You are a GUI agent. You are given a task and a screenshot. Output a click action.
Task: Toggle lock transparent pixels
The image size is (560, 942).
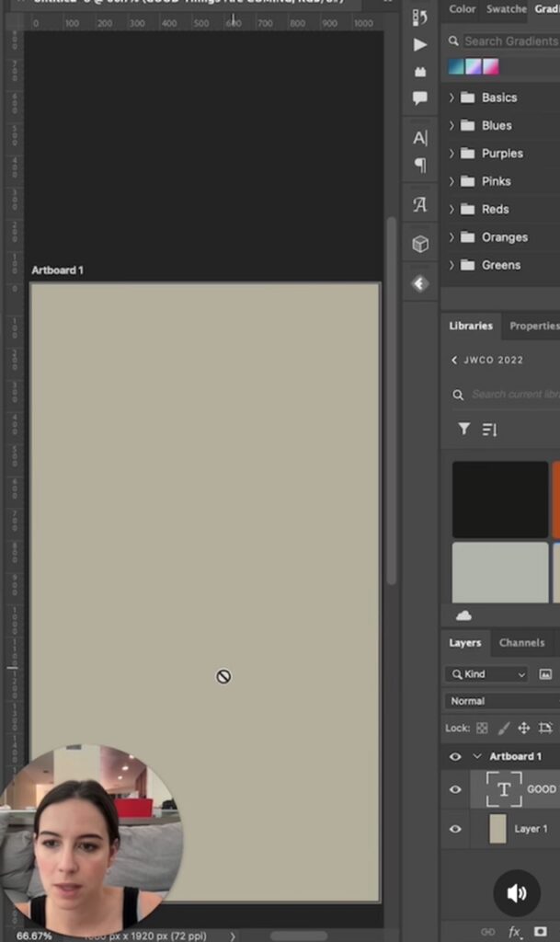[482, 729]
